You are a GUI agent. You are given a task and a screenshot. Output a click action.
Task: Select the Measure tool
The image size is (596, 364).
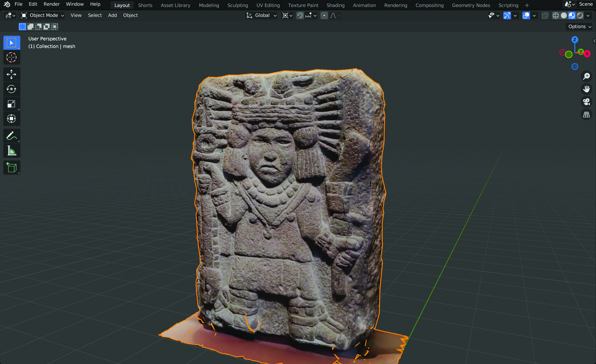click(12, 151)
